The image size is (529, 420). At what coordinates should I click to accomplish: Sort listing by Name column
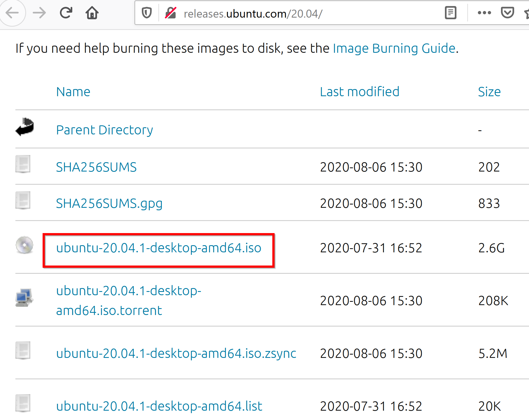[x=73, y=92]
